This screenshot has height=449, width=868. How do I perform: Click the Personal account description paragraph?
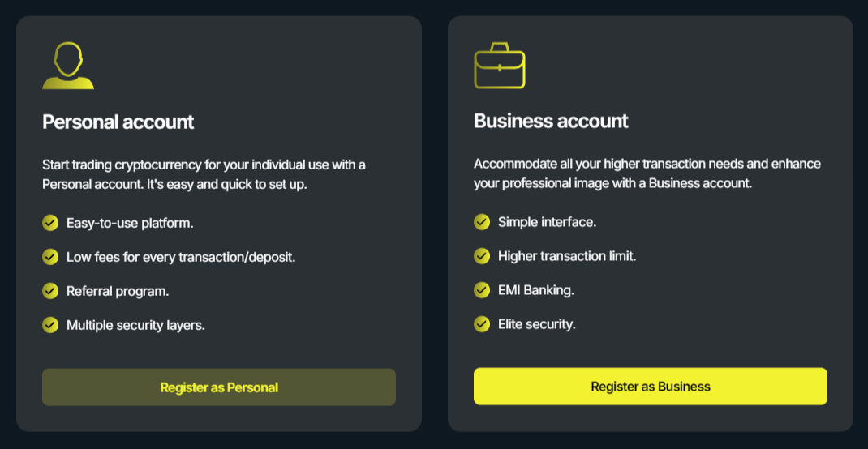point(204,174)
